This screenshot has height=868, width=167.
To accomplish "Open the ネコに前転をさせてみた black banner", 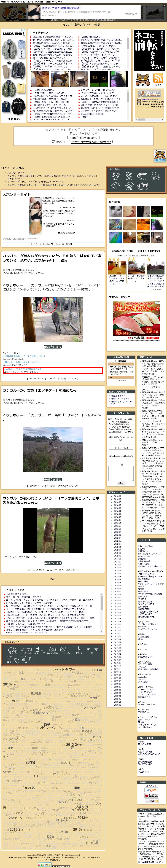I will coord(149,50).
